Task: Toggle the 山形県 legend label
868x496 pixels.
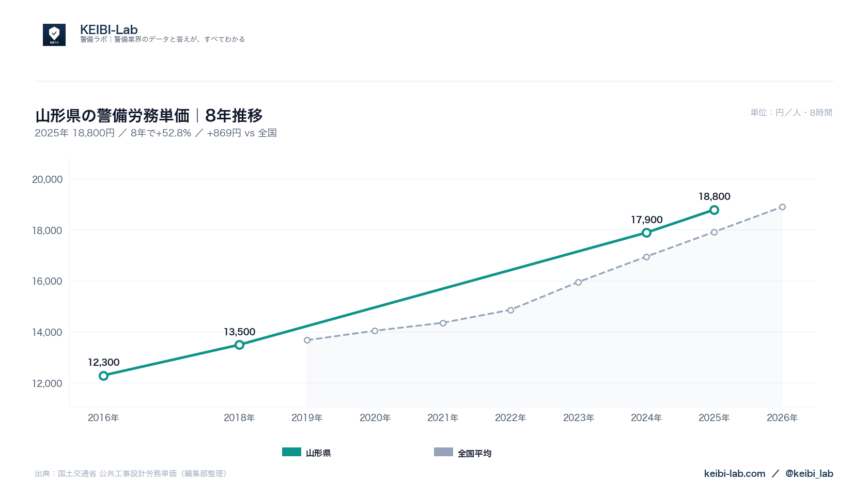Action: click(x=318, y=453)
